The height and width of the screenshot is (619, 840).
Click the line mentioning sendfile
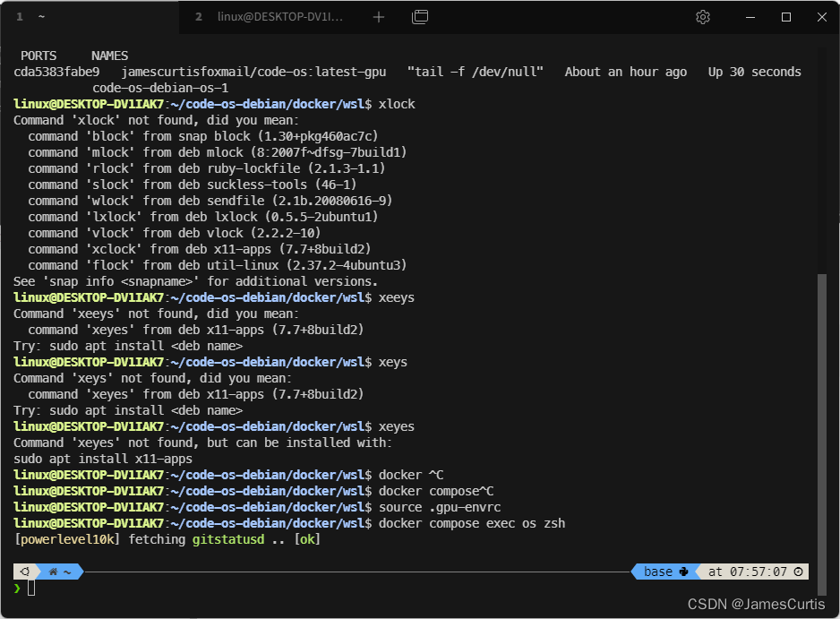pyautogui.click(x=210, y=201)
